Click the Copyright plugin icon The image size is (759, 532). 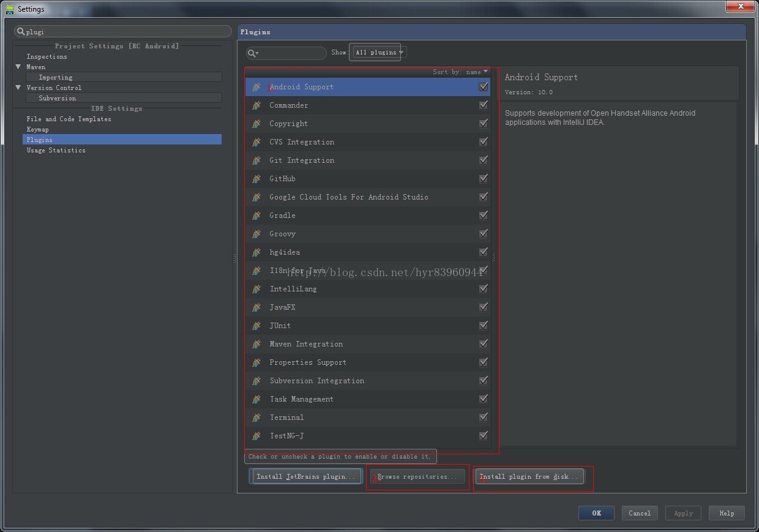(256, 124)
